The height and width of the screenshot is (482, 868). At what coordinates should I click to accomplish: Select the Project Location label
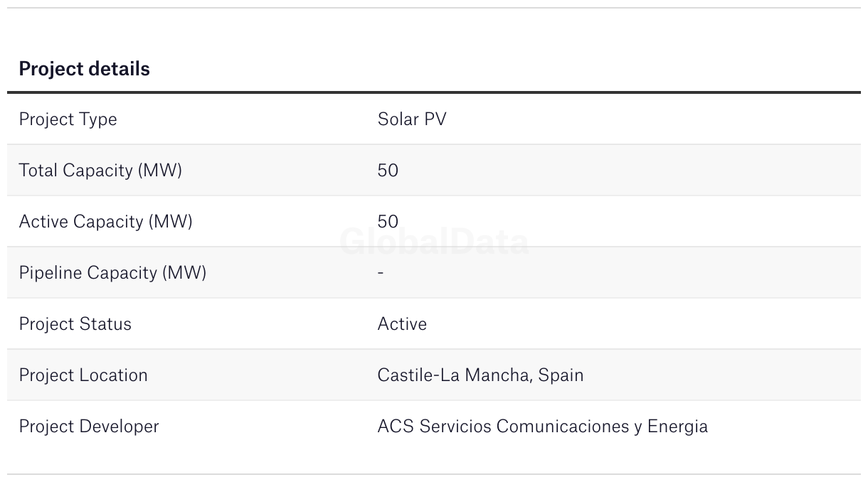83,375
